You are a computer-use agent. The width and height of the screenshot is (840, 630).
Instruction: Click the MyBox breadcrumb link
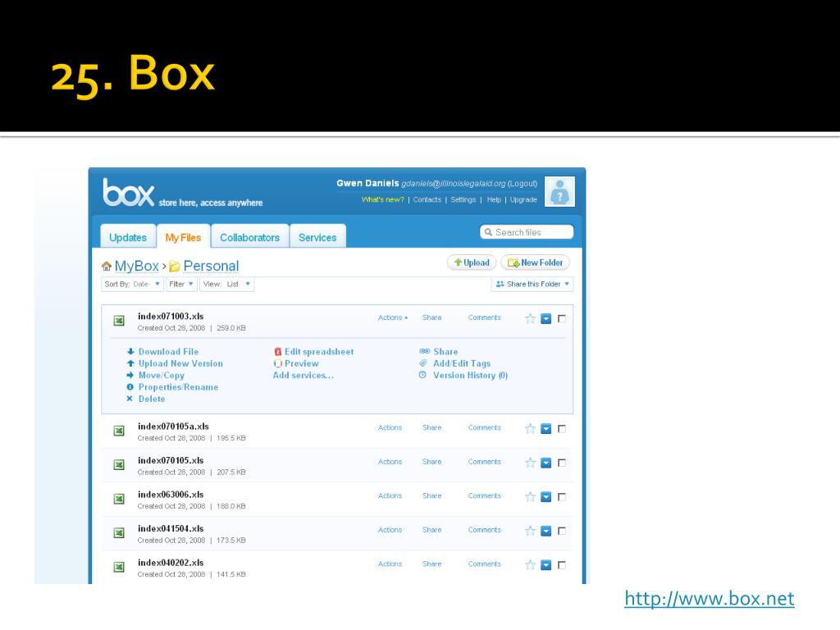point(137,266)
